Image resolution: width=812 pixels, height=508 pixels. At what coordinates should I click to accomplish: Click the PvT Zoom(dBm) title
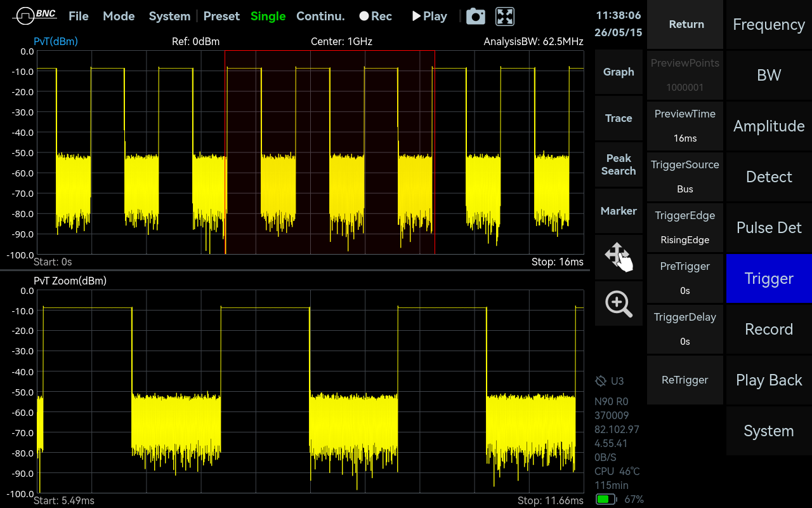(x=70, y=281)
